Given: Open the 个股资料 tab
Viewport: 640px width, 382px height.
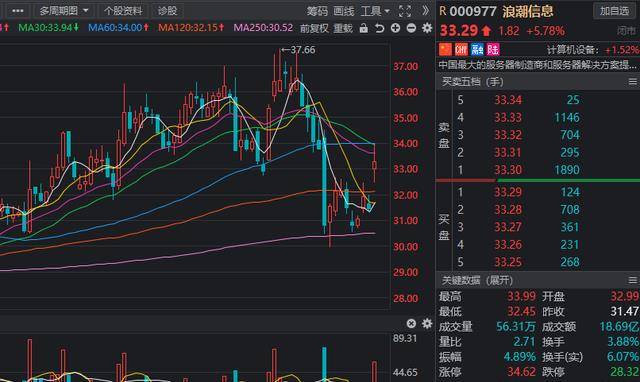Looking at the screenshot, I should [x=123, y=11].
